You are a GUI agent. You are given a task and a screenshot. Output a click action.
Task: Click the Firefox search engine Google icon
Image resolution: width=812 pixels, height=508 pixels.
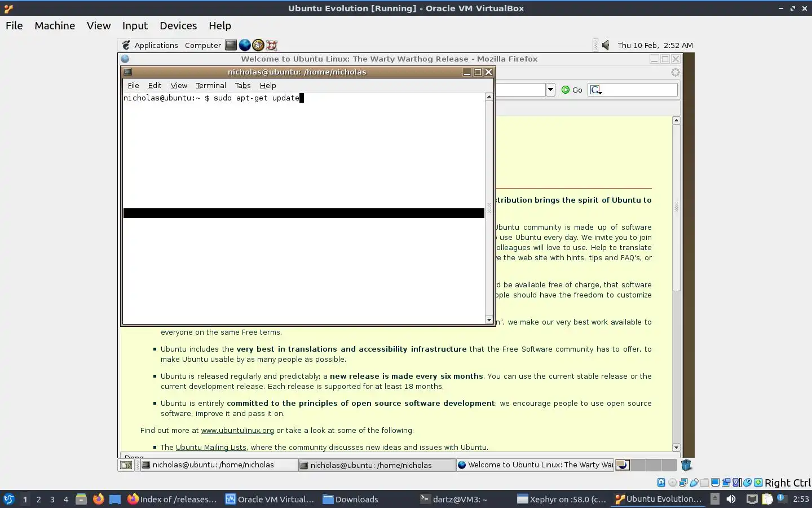point(595,90)
